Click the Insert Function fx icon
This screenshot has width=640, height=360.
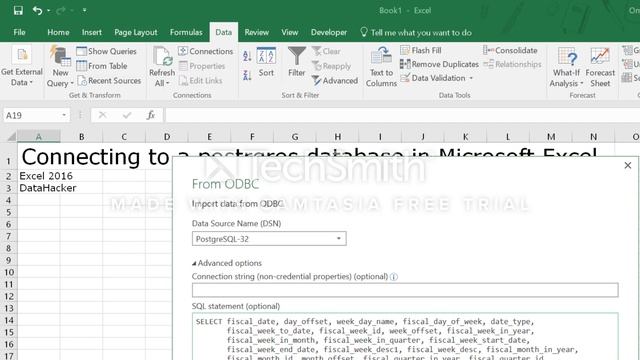pos(151,116)
